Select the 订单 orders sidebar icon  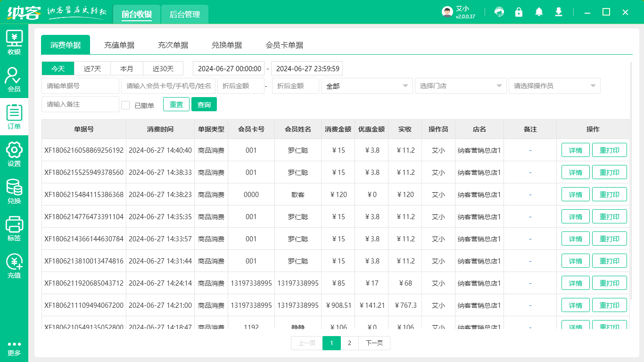click(x=14, y=117)
